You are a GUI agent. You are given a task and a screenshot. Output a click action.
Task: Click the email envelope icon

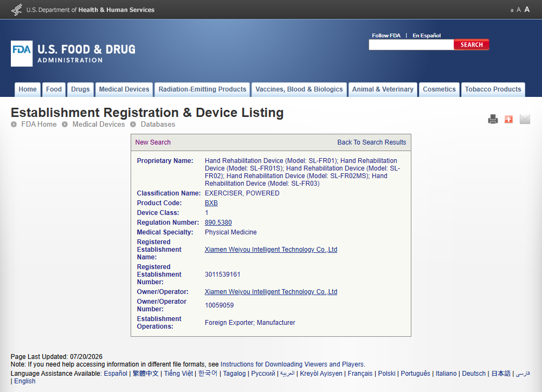[525, 119]
